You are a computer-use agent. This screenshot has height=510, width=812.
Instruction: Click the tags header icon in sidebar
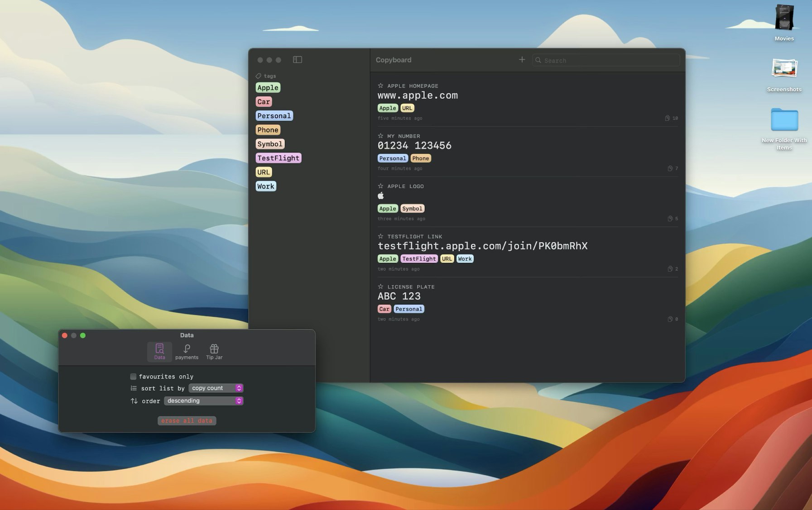click(259, 76)
